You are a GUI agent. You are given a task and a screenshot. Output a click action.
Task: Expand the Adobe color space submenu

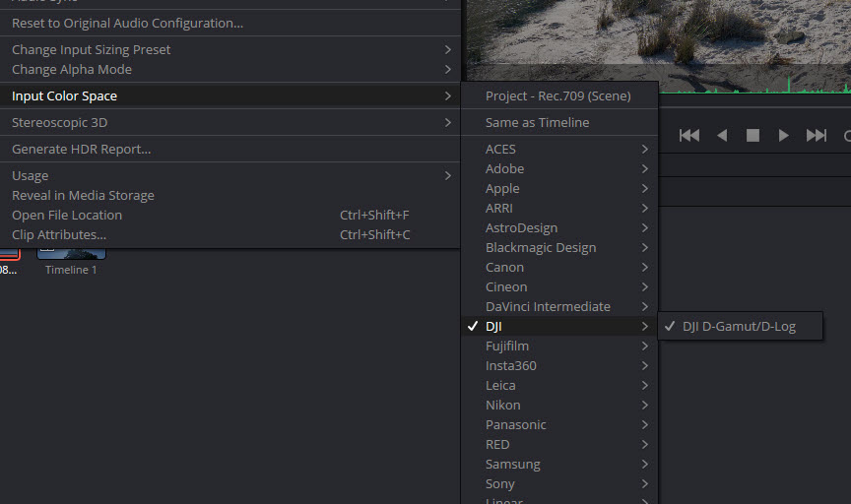pyautogui.click(x=559, y=168)
